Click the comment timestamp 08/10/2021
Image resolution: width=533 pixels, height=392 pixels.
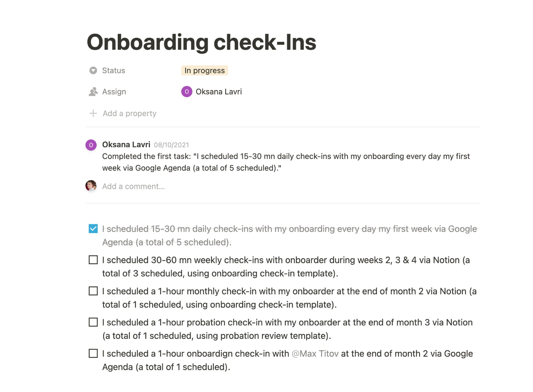tap(172, 145)
